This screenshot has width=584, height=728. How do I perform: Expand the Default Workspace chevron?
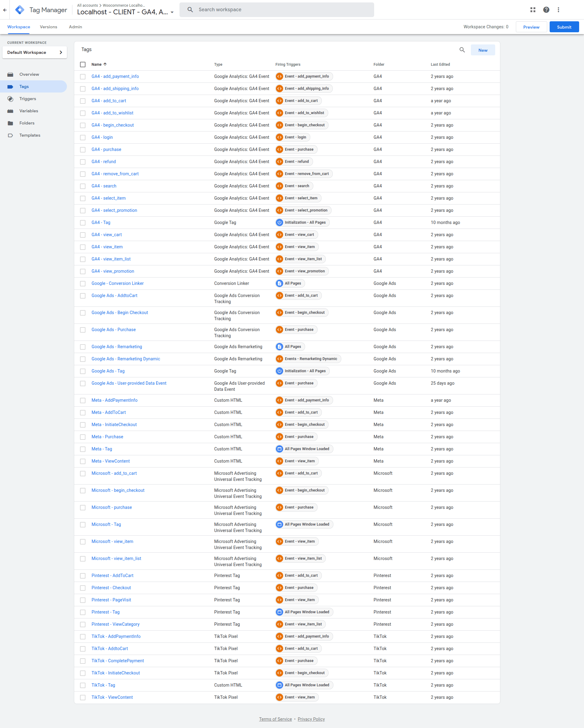click(x=61, y=52)
